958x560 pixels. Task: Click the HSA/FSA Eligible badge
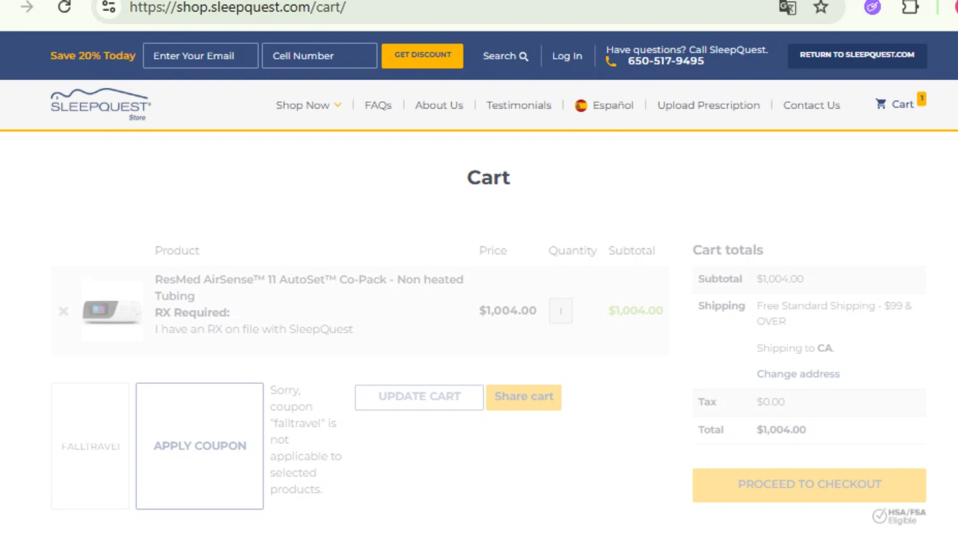(x=899, y=516)
